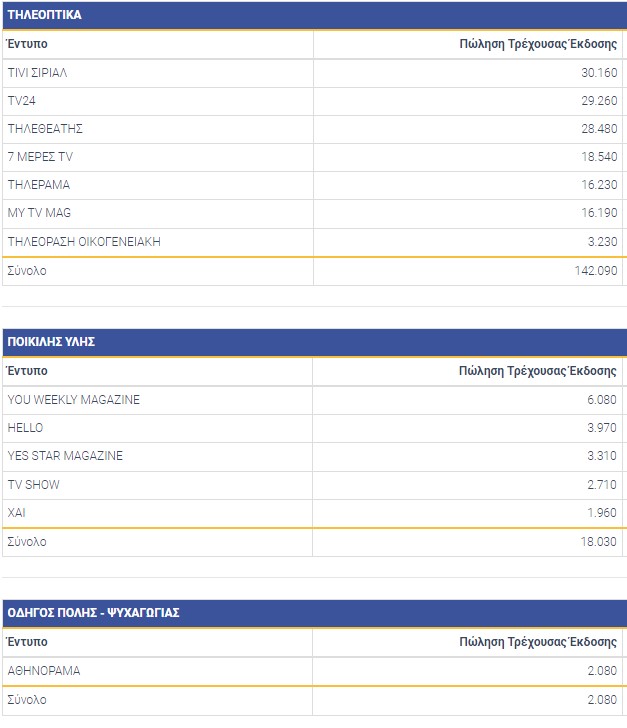Select the ΑΘΗΝΟΡΑΜΑ entry

(x=43, y=671)
